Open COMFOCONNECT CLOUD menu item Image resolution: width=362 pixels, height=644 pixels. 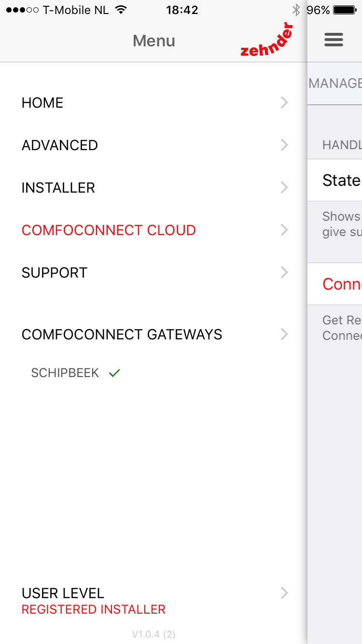[x=109, y=230]
